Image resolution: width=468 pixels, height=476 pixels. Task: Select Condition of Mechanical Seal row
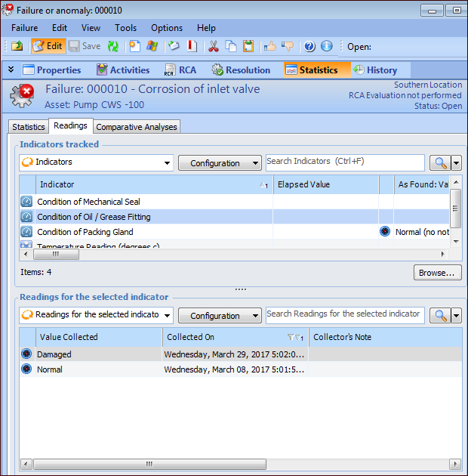234,202
